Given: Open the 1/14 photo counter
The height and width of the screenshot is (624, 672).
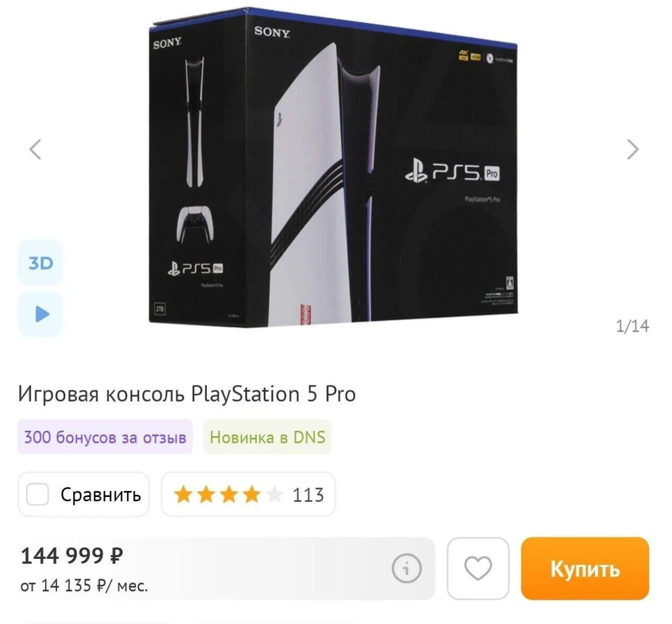Looking at the screenshot, I should click(632, 326).
